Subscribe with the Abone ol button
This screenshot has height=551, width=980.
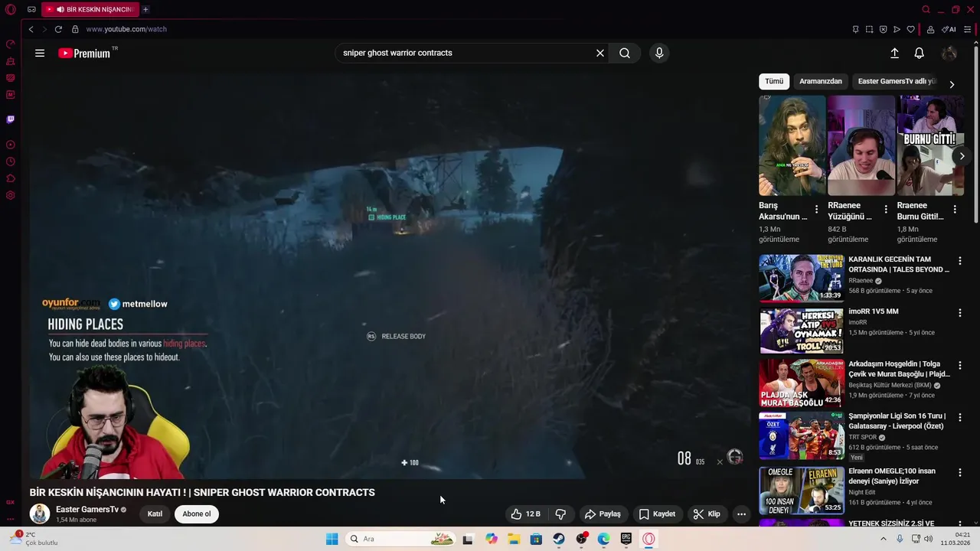pos(197,514)
